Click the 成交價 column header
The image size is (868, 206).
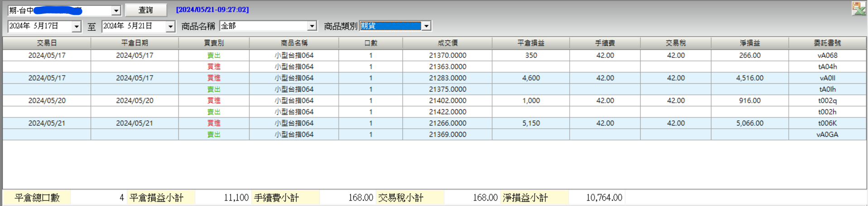(447, 43)
